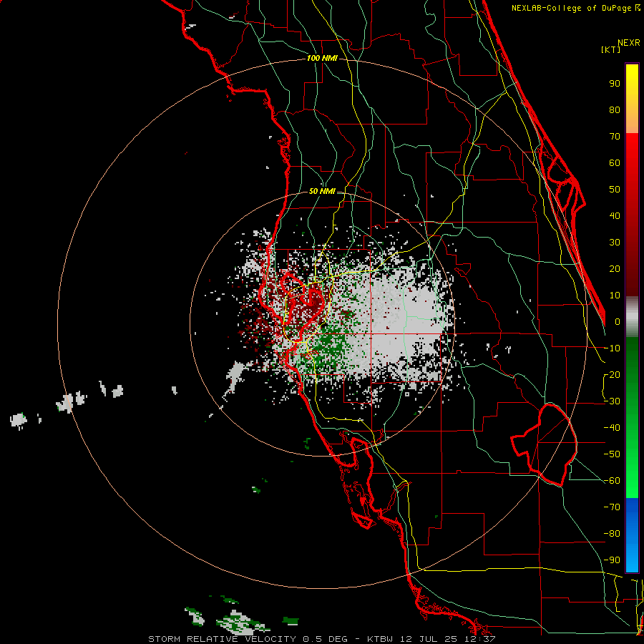
Task: Click the NEXLAB-College of DuPage label
Action: [575, 8]
